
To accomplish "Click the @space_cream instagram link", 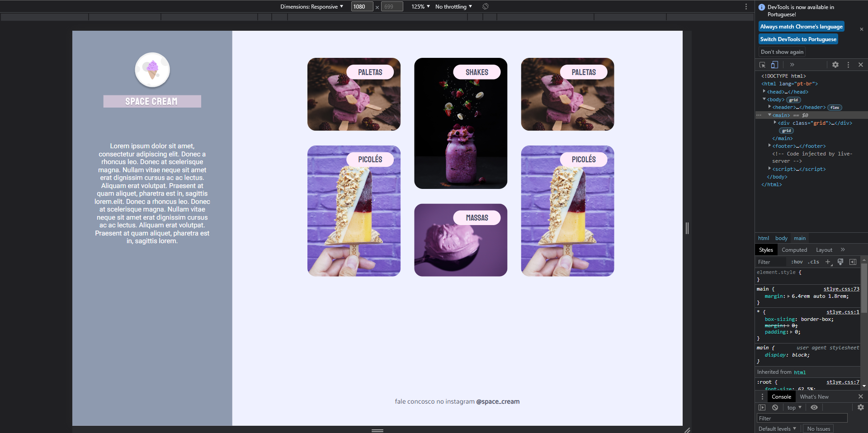I will click(498, 401).
